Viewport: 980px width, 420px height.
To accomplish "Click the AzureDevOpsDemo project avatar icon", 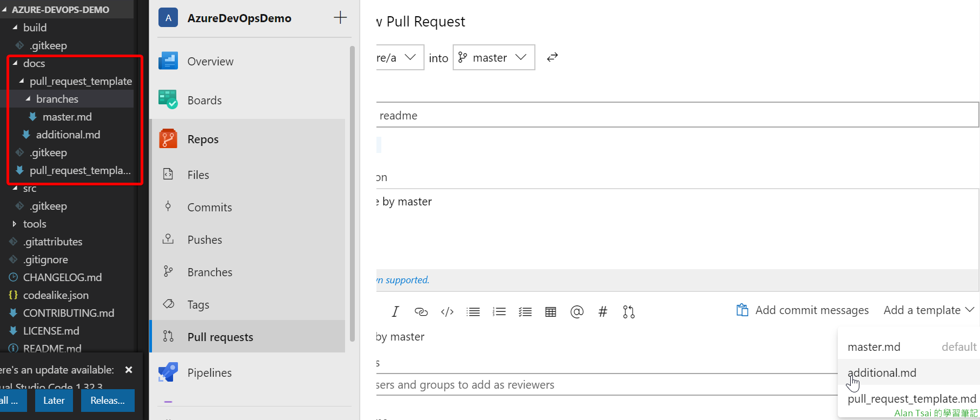I will coord(168,18).
